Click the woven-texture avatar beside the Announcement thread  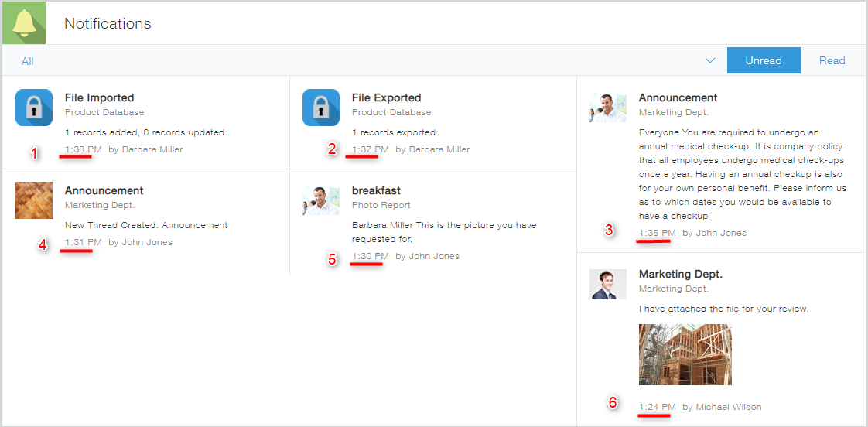[34, 200]
